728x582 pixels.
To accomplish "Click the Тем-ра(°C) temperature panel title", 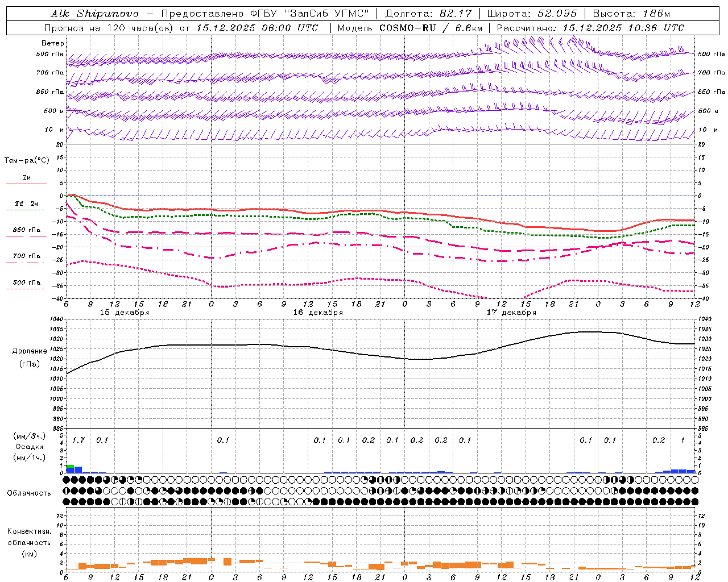I will [27, 161].
